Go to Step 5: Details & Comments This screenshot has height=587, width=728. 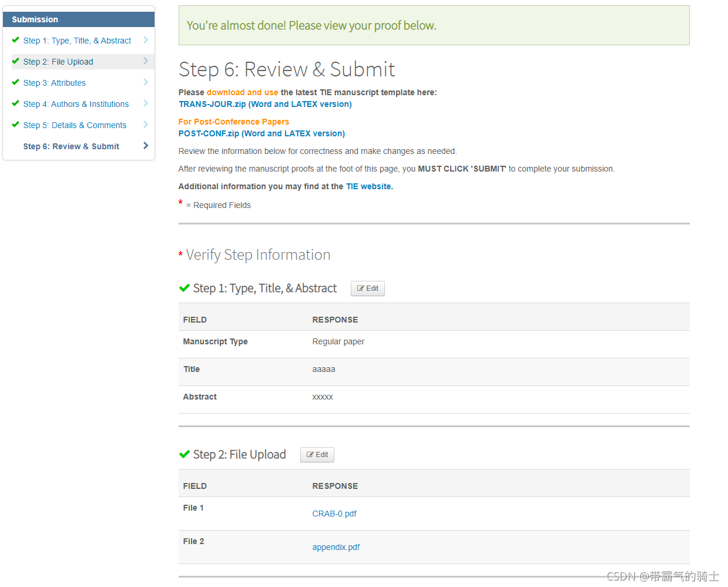(x=75, y=125)
